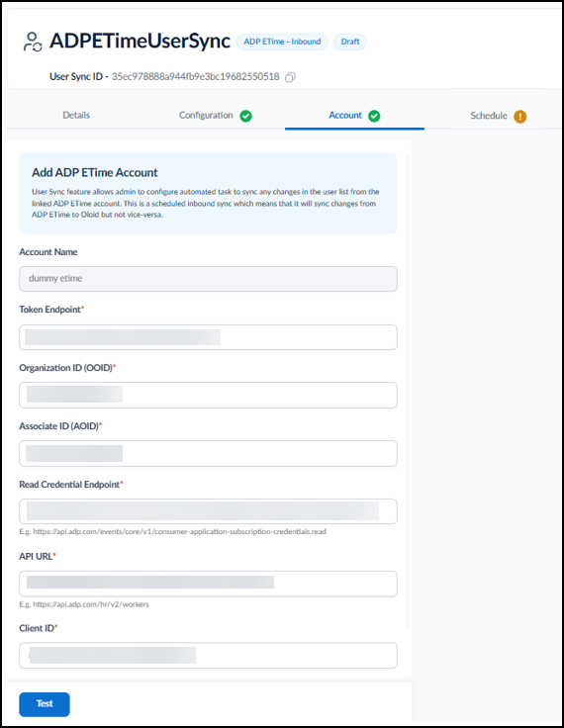This screenshot has height=728, width=564.
Task: Click the Schedule tab warning icon
Action: click(519, 117)
